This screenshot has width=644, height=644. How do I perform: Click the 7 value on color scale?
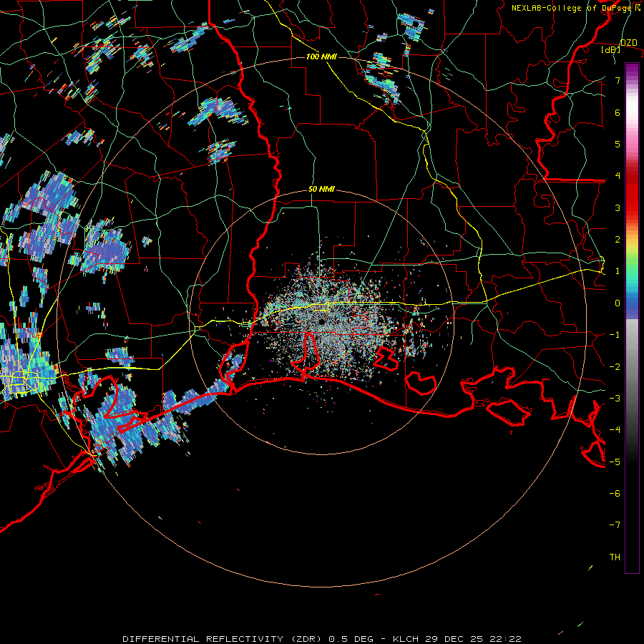tap(618, 80)
